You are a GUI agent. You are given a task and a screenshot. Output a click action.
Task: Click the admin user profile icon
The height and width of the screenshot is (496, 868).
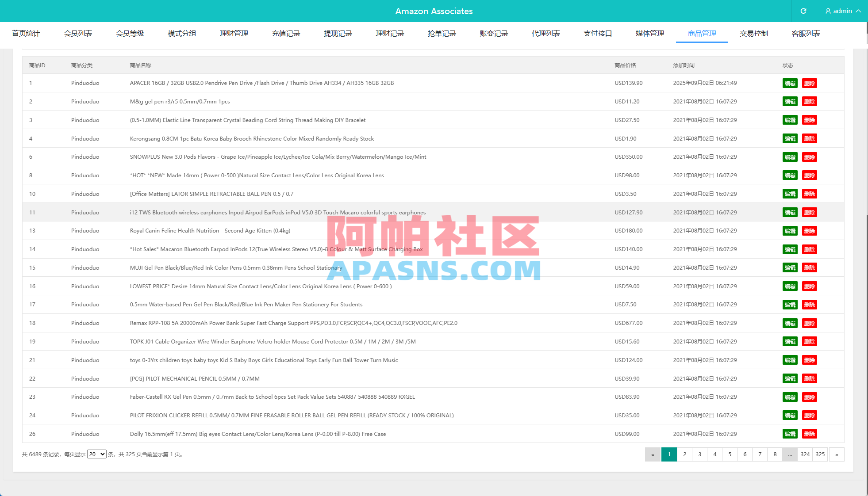[x=828, y=11]
